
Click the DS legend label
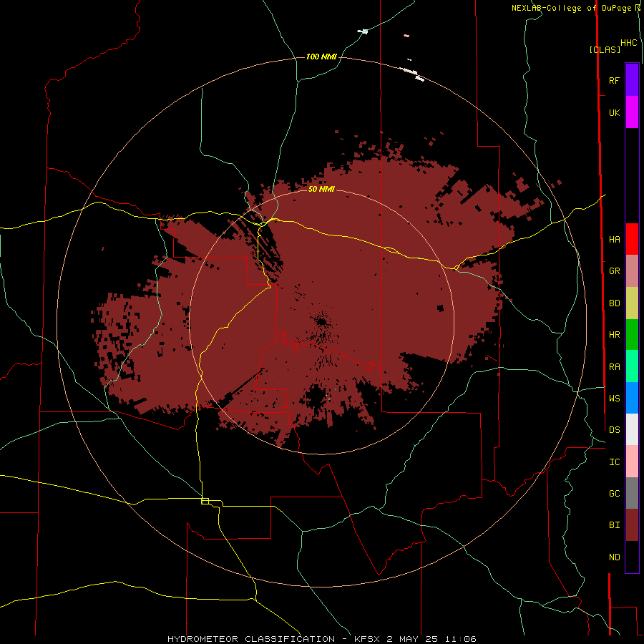tap(614, 430)
